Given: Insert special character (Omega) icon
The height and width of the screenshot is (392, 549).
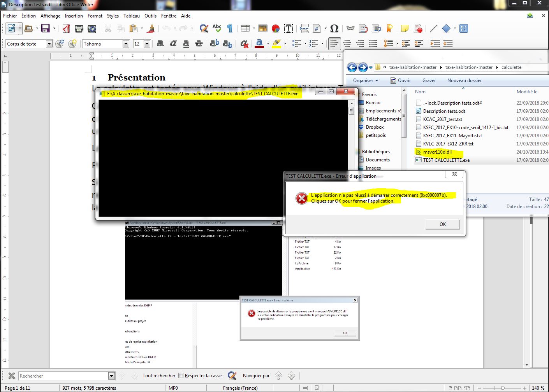Looking at the screenshot, I should point(334,28).
